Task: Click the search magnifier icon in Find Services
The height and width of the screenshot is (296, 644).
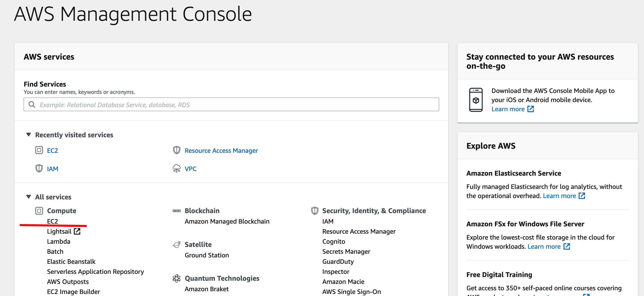Action: tap(32, 104)
